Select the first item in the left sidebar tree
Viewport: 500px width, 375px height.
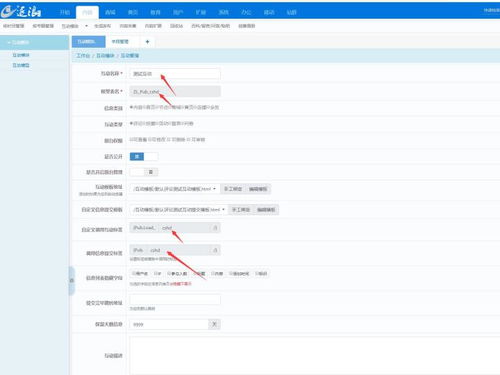[x=21, y=55]
